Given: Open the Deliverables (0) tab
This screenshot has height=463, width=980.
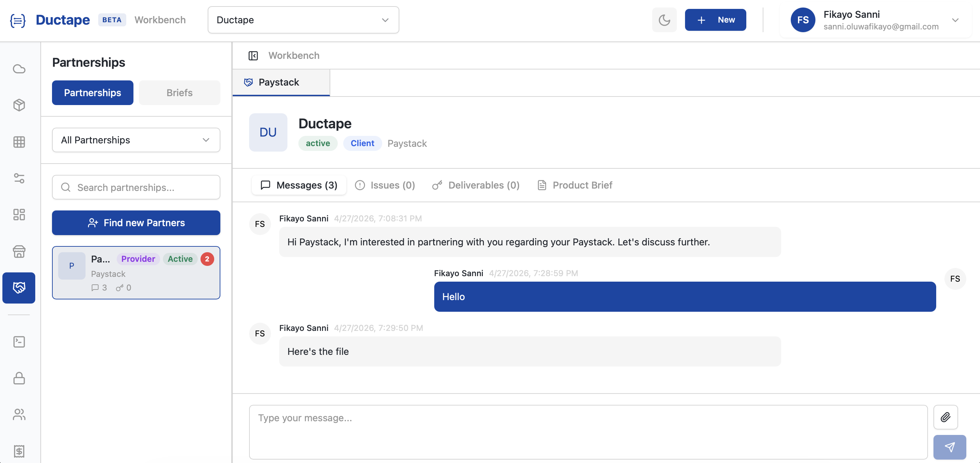Looking at the screenshot, I should pyautogui.click(x=476, y=185).
